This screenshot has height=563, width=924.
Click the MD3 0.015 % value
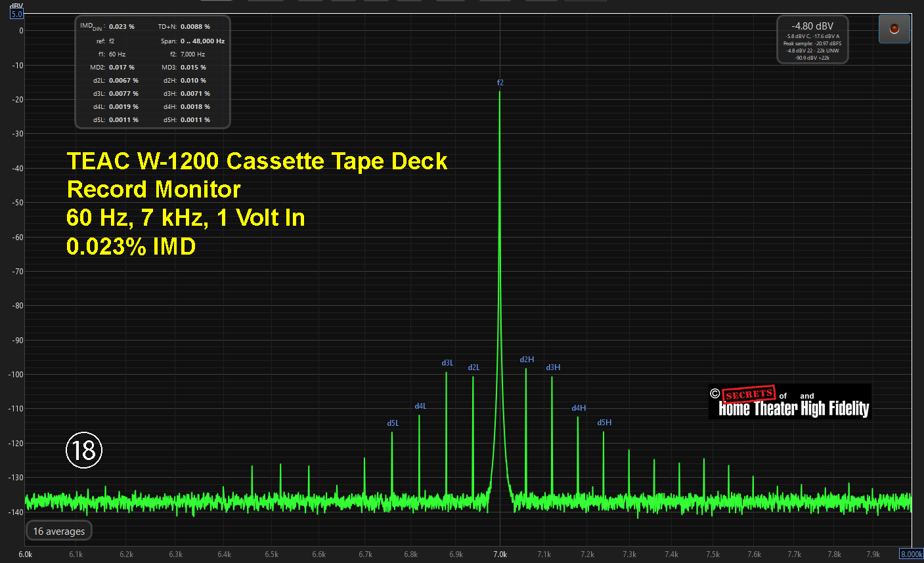pos(193,67)
